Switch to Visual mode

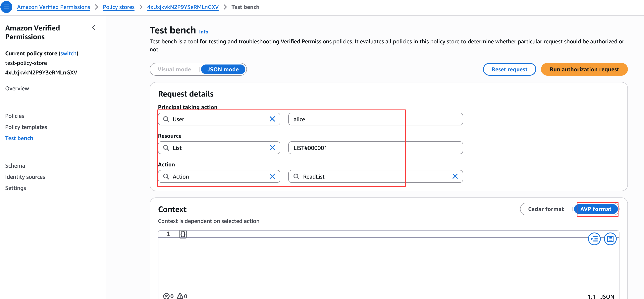pos(174,69)
